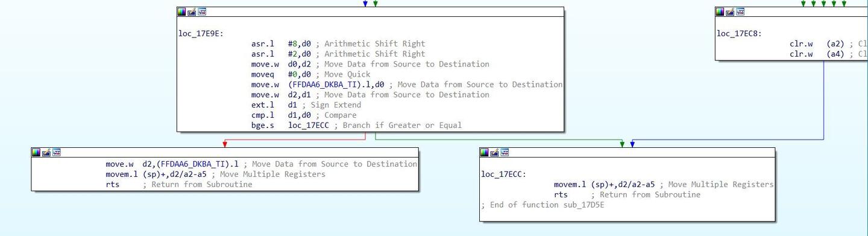
Task: Click edit comment icon on loc_17E9E block
Action: coord(192,11)
